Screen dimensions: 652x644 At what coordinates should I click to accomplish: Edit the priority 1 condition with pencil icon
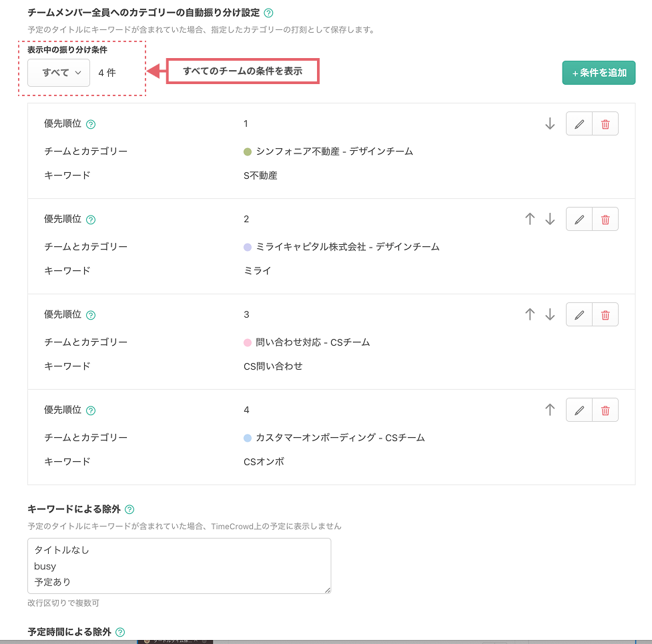[x=579, y=124]
